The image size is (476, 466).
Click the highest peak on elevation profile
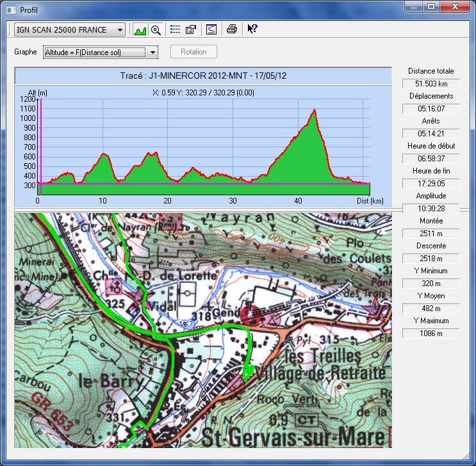coord(314,111)
